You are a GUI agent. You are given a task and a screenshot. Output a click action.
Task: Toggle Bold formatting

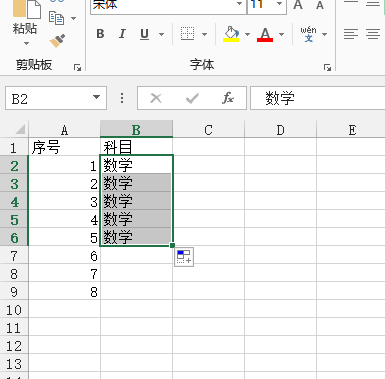[100, 34]
